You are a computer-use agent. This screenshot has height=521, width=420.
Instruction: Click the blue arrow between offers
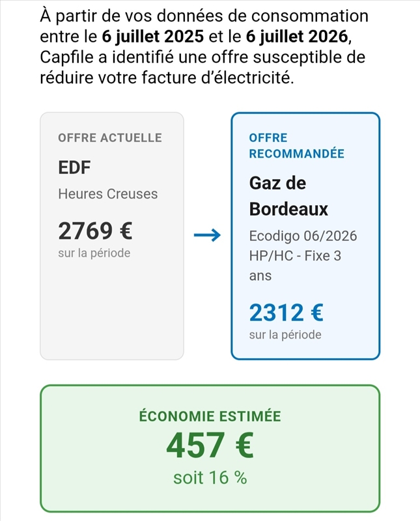(207, 235)
